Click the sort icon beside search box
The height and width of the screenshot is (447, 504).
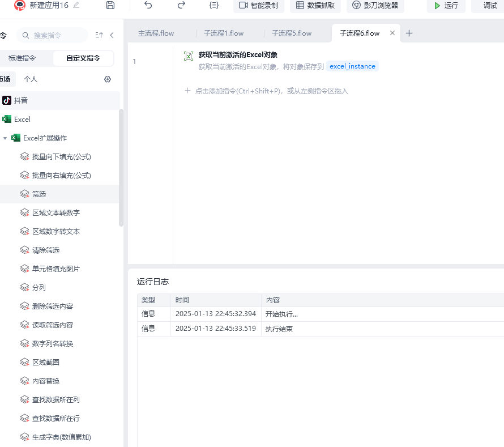(99, 35)
